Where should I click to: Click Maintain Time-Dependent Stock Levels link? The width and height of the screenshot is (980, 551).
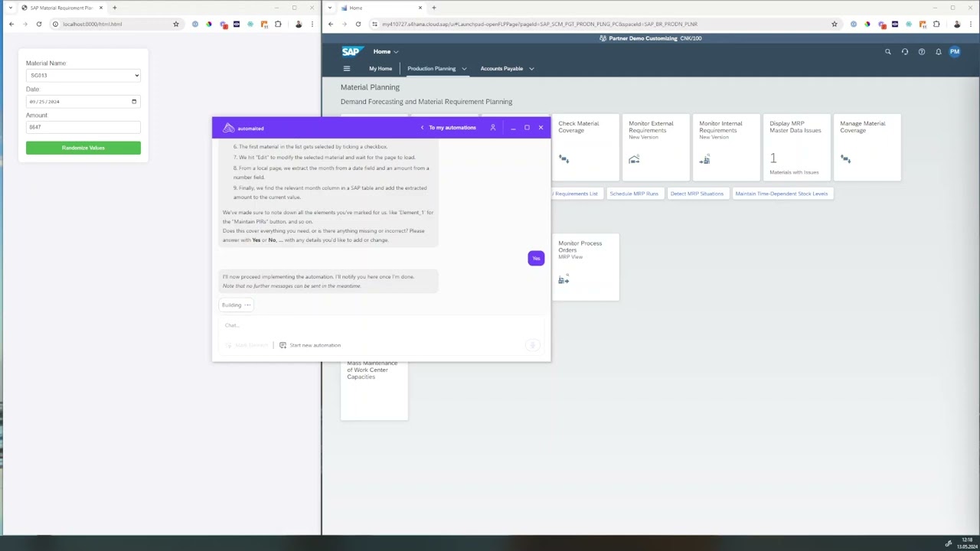coord(781,194)
